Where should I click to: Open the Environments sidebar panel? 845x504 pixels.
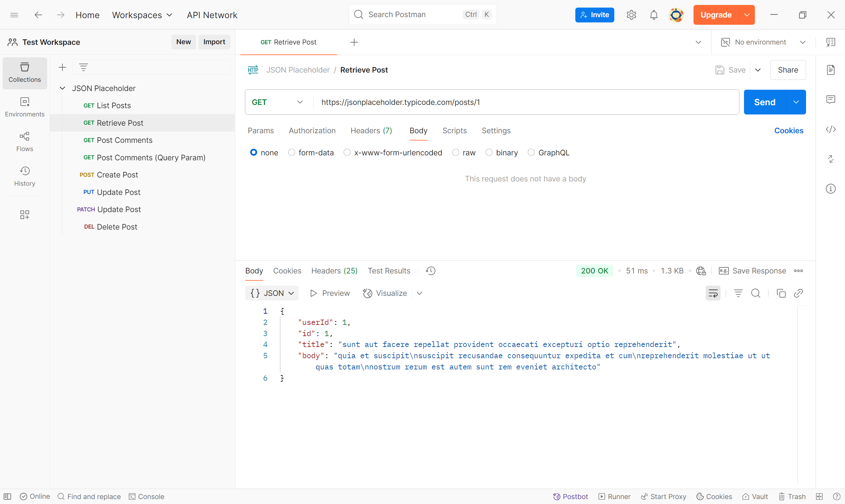(25, 107)
